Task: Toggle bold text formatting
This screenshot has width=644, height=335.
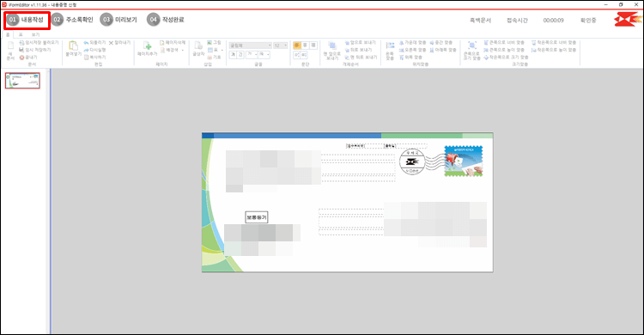Action: coord(233,54)
